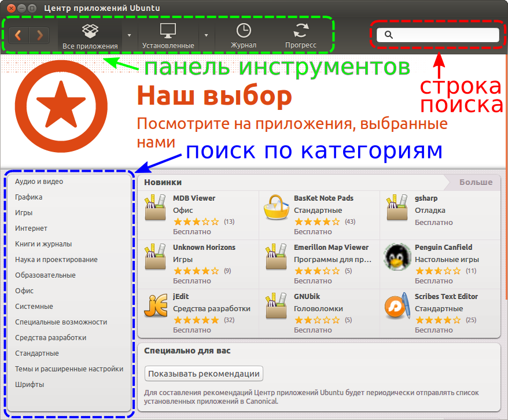Click the gsharp package icon
Viewport: 508px width, 420px height.
click(397, 207)
